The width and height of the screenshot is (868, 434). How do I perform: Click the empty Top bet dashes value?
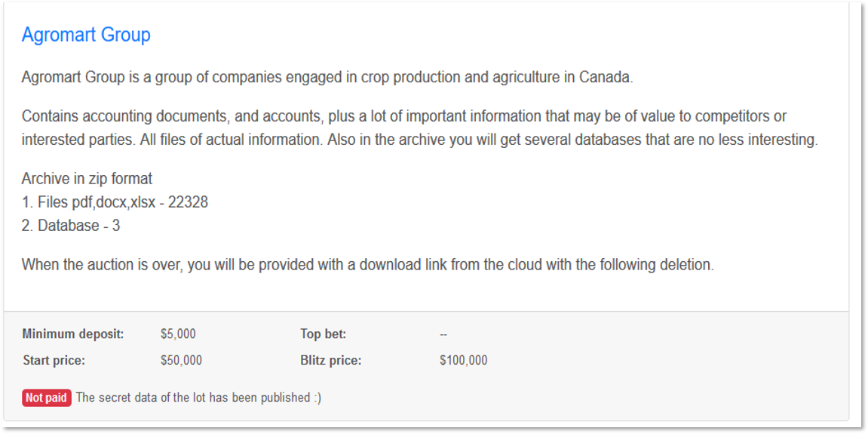tap(443, 334)
